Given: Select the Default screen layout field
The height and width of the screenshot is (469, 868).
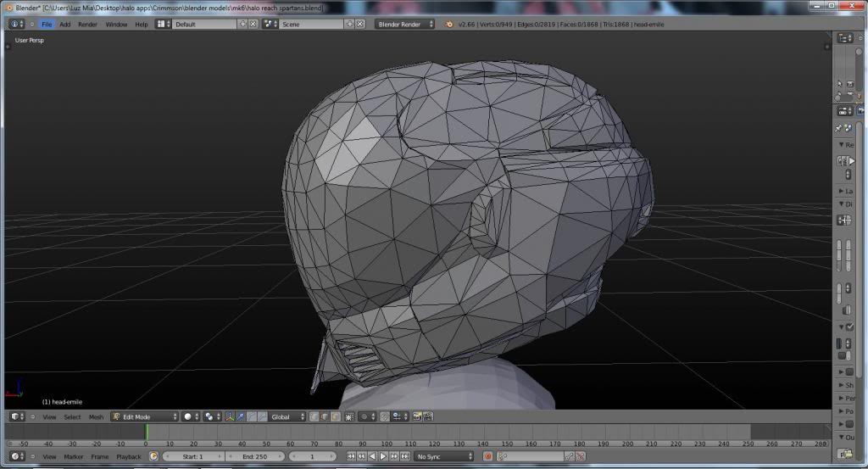Looking at the screenshot, I should 204,25.
